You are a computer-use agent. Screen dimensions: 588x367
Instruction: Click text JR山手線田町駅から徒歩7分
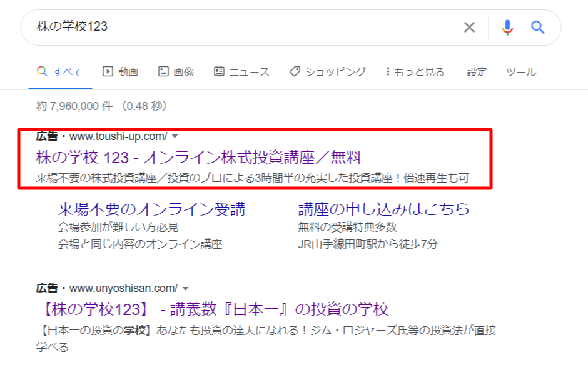(x=368, y=244)
